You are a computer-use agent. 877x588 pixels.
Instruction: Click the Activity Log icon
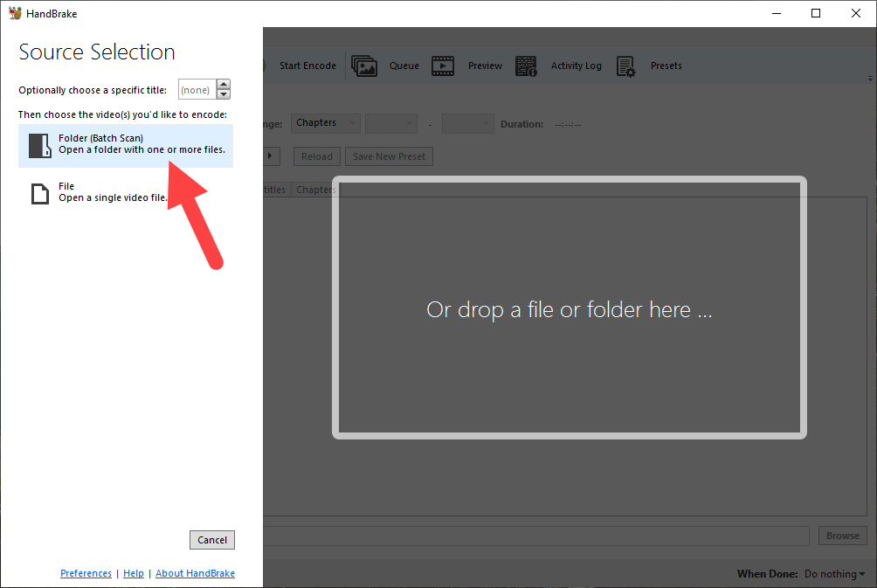coord(526,66)
